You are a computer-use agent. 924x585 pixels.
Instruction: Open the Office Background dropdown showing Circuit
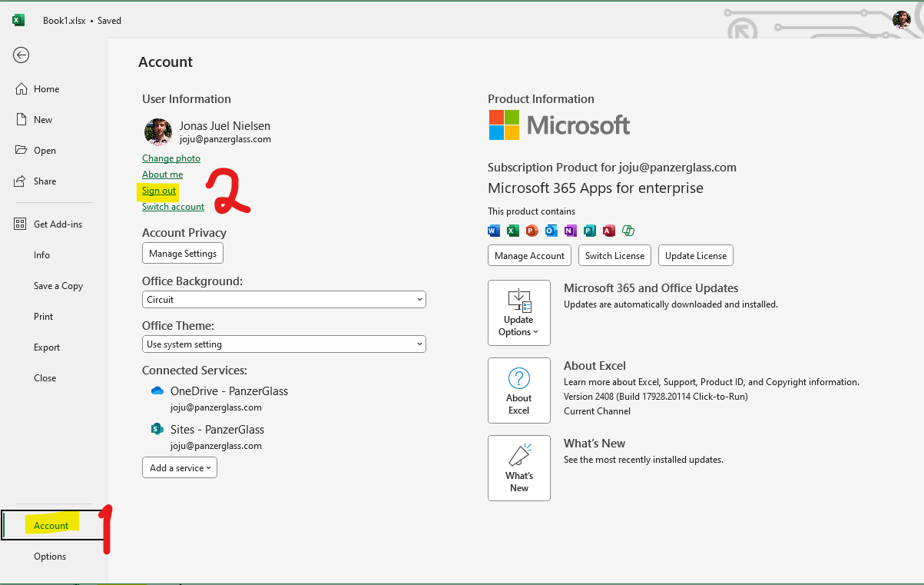point(284,299)
